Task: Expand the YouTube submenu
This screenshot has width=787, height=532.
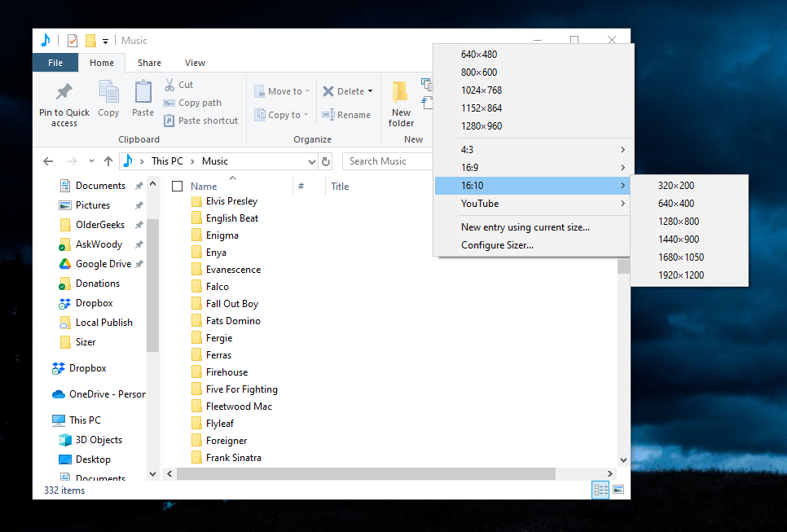Action: tap(532, 204)
